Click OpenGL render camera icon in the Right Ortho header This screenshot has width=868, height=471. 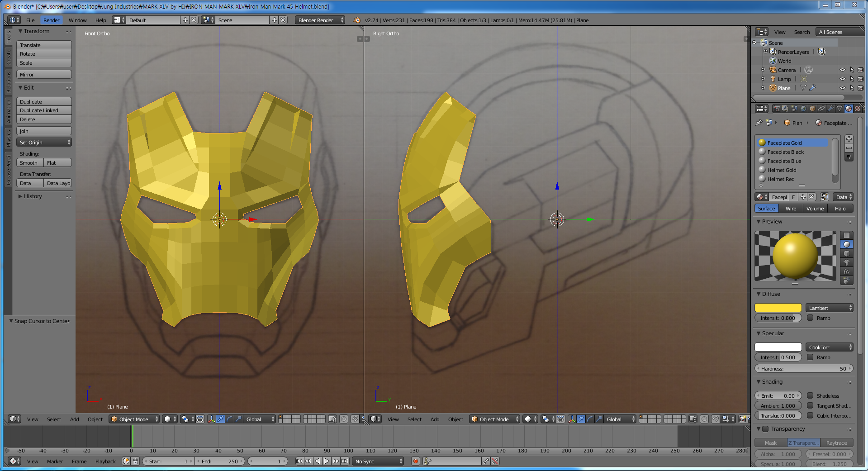coord(743,419)
